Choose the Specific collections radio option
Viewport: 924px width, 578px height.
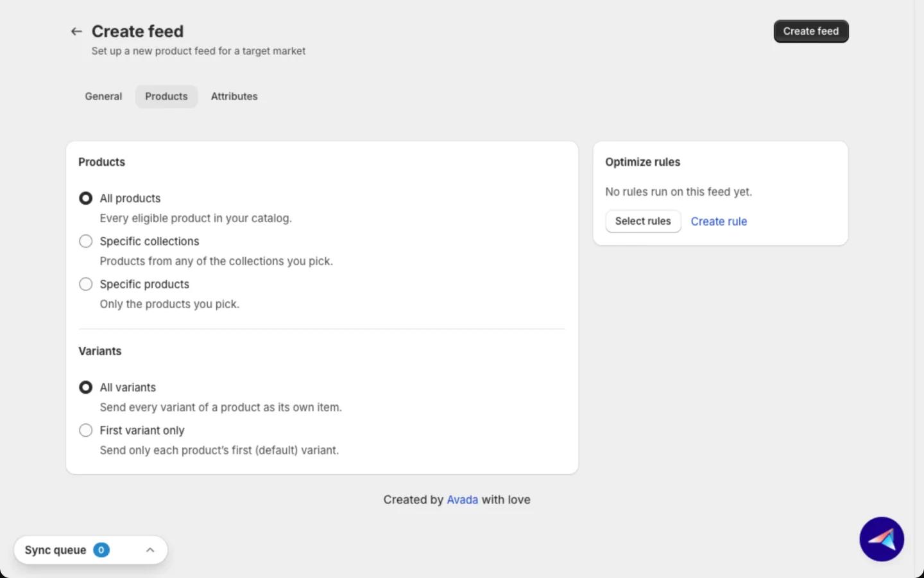[85, 241]
